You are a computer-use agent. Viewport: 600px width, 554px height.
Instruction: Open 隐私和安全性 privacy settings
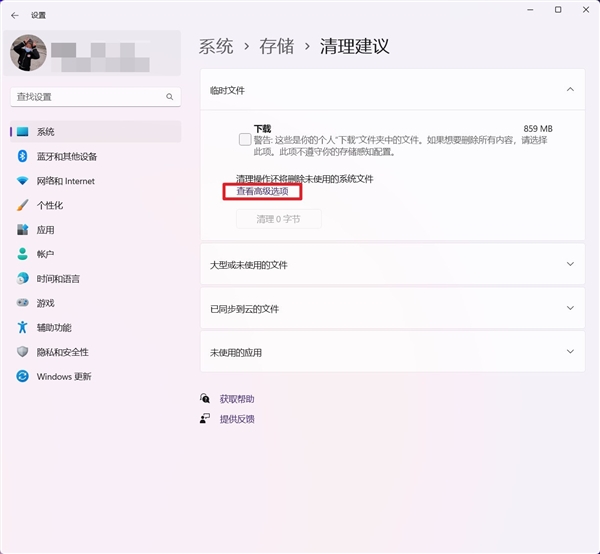click(62, 352)
